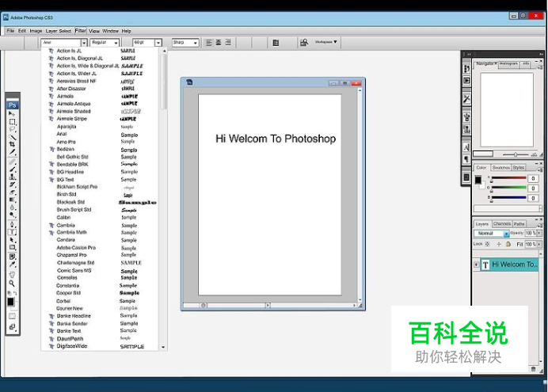
Task: Select the Eyedropper tool
Action: point(12,265)
